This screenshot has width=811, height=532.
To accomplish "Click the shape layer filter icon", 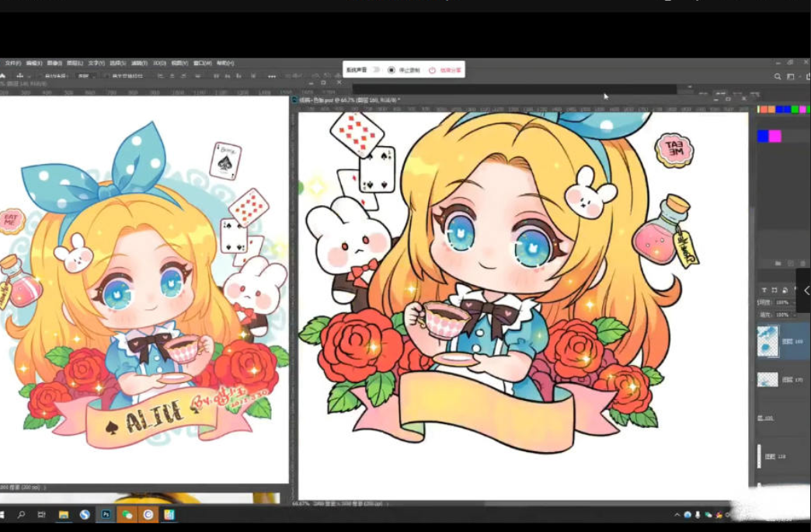I will coord(774,290).
